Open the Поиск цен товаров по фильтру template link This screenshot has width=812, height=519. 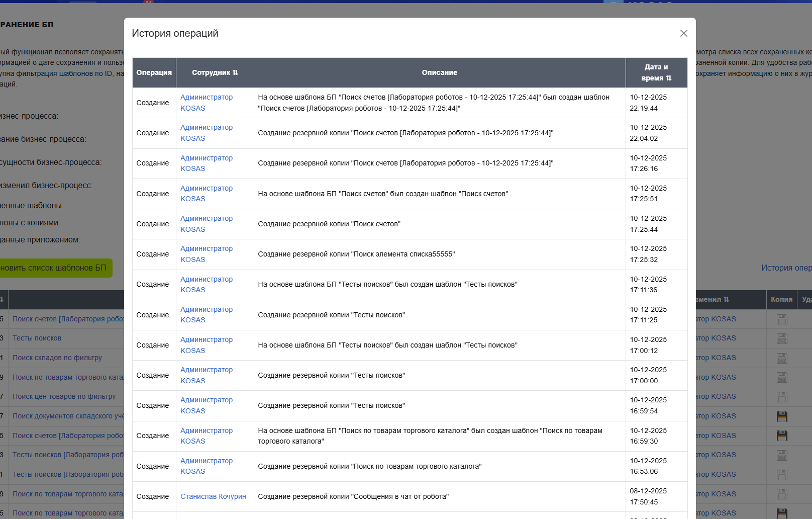(x=64, y=396)
